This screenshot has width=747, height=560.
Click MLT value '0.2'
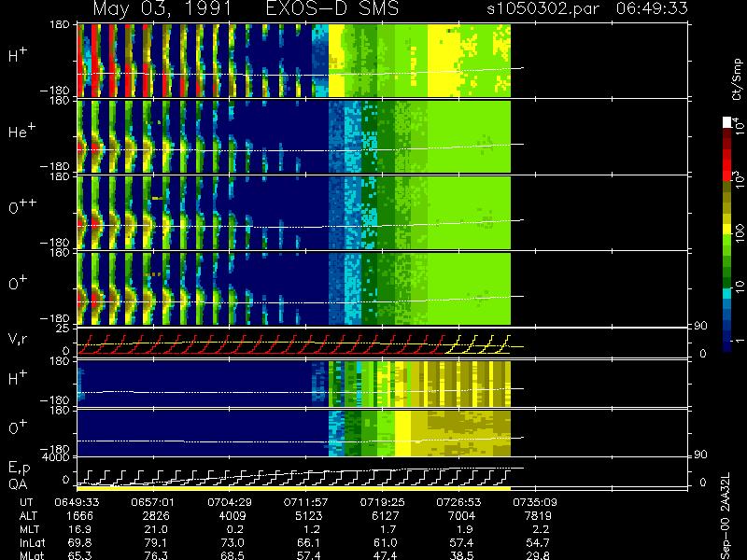point(237,529)
